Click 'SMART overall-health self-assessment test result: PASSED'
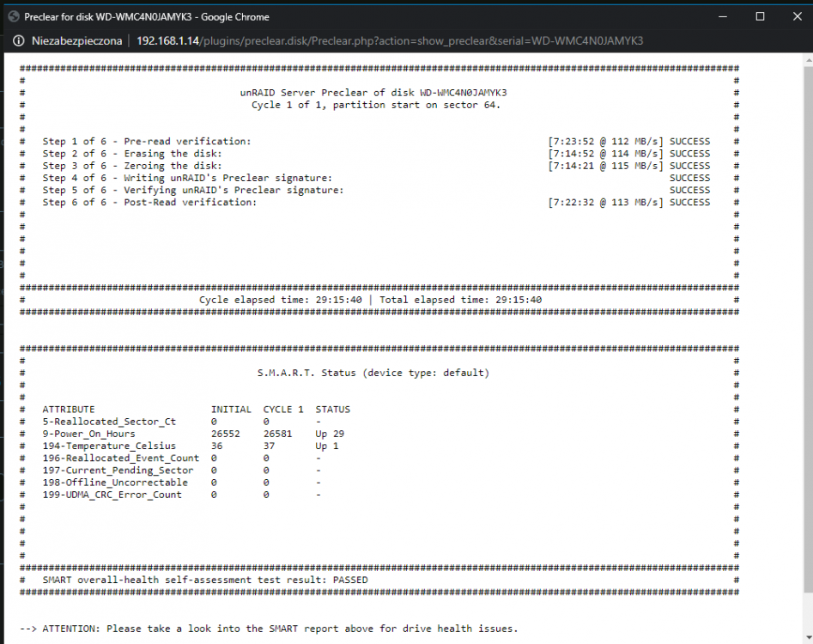This screenshot has height=644, width=813. tap(205, 580)
